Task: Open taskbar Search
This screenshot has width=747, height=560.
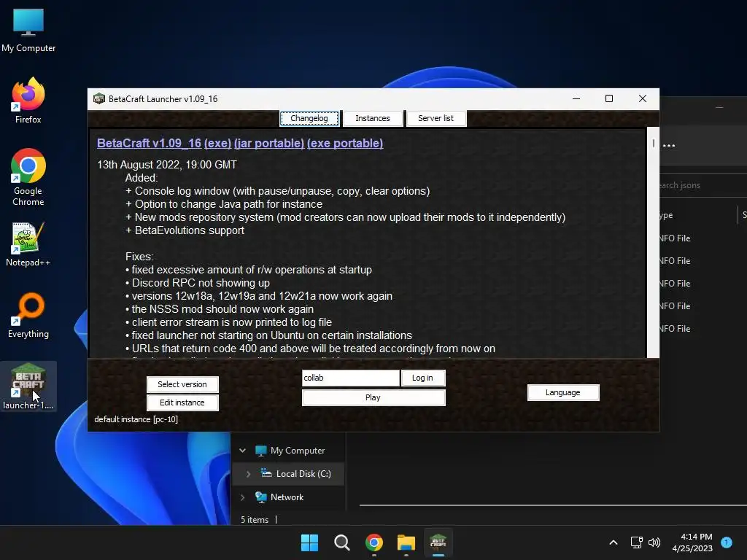Action: (x=341, y=542)
